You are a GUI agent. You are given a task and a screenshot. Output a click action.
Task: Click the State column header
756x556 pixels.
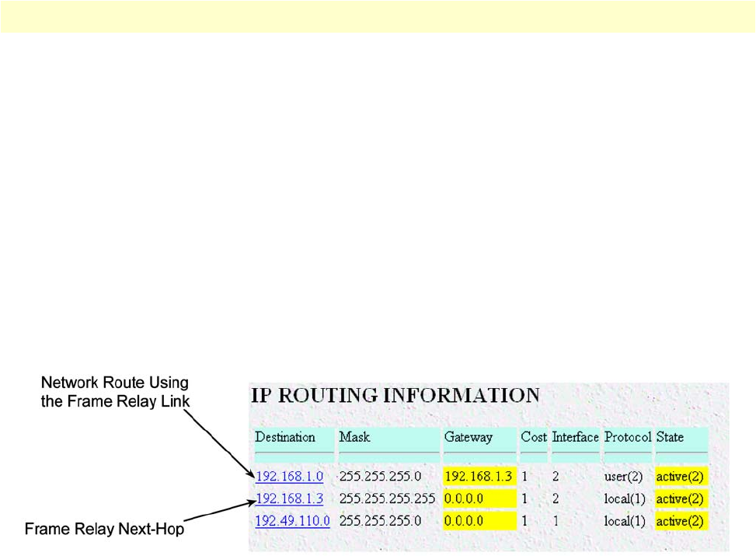click(x=670, y=437)
